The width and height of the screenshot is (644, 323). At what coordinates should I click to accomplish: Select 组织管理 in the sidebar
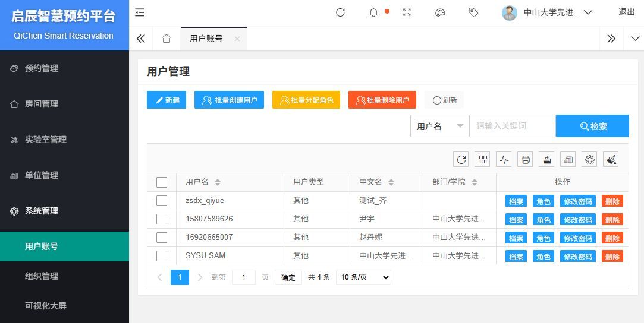point(42,276)
